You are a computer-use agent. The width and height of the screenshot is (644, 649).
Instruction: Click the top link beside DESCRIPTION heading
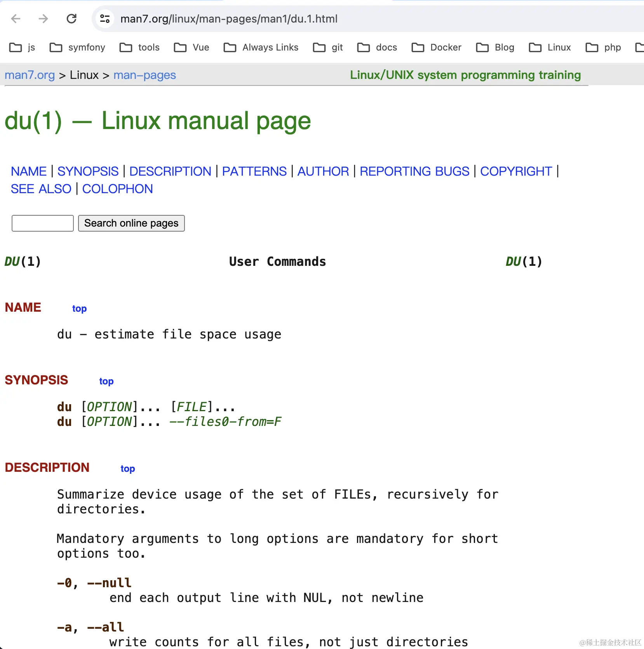pos(128,469)
